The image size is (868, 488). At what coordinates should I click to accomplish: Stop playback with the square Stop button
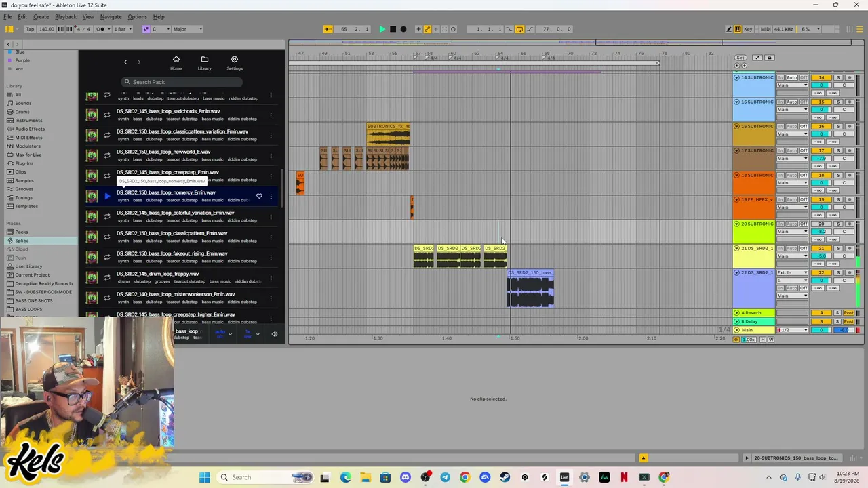[x=393, y=29]
